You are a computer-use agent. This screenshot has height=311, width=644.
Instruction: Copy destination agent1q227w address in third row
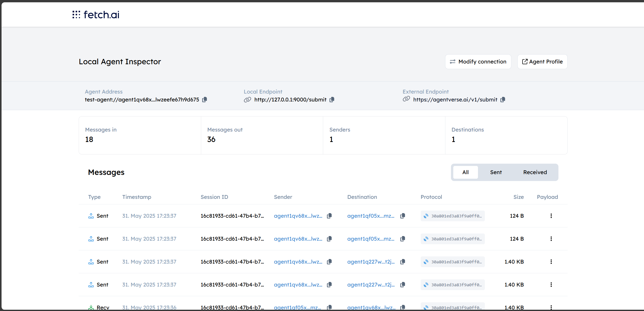point(403,262)
